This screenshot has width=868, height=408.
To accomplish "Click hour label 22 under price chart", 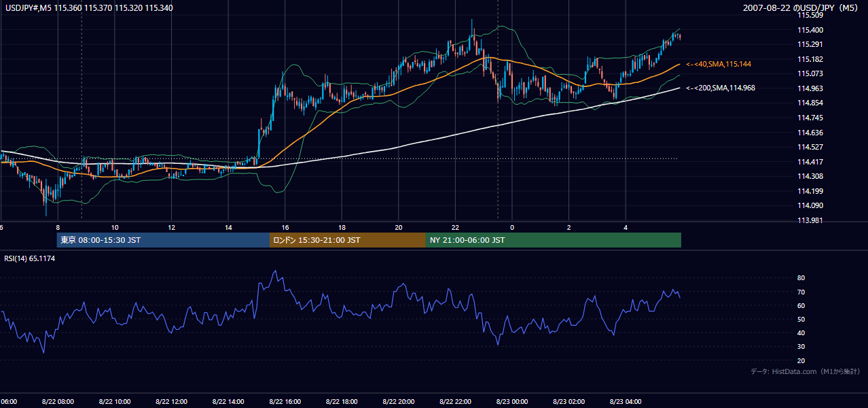I will click(x=455, y=227).
